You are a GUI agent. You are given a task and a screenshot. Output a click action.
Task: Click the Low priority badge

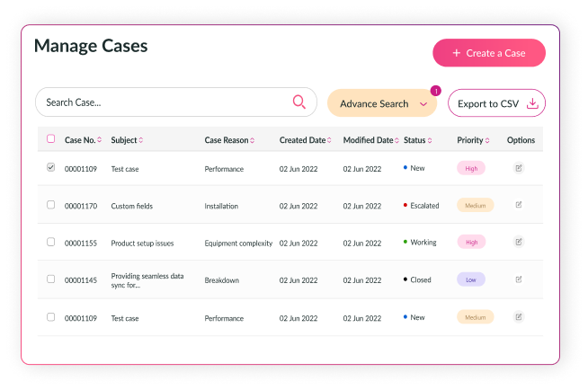click(471, 279)
